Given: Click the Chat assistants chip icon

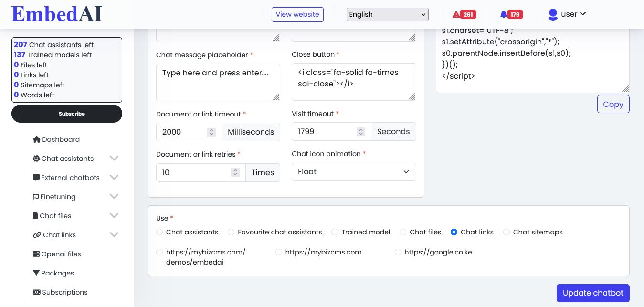Looking at the screenshot, I should 36,159.
